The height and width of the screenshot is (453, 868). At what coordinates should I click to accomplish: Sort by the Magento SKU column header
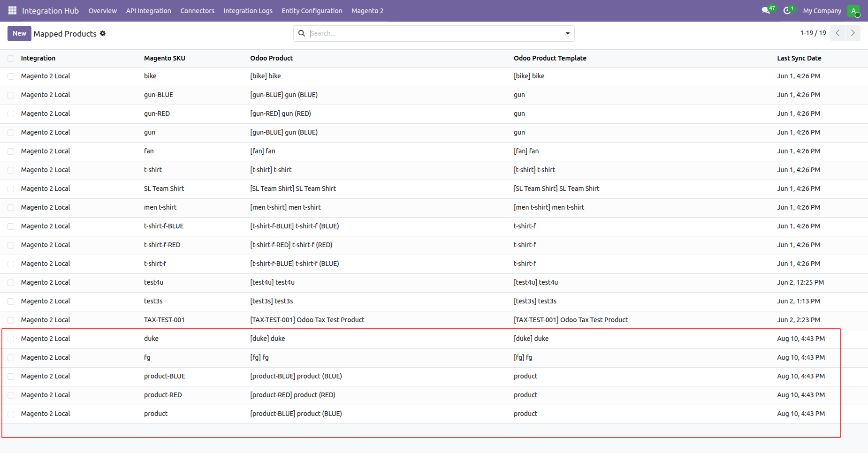pyautogui.click(x=165, y=58)
